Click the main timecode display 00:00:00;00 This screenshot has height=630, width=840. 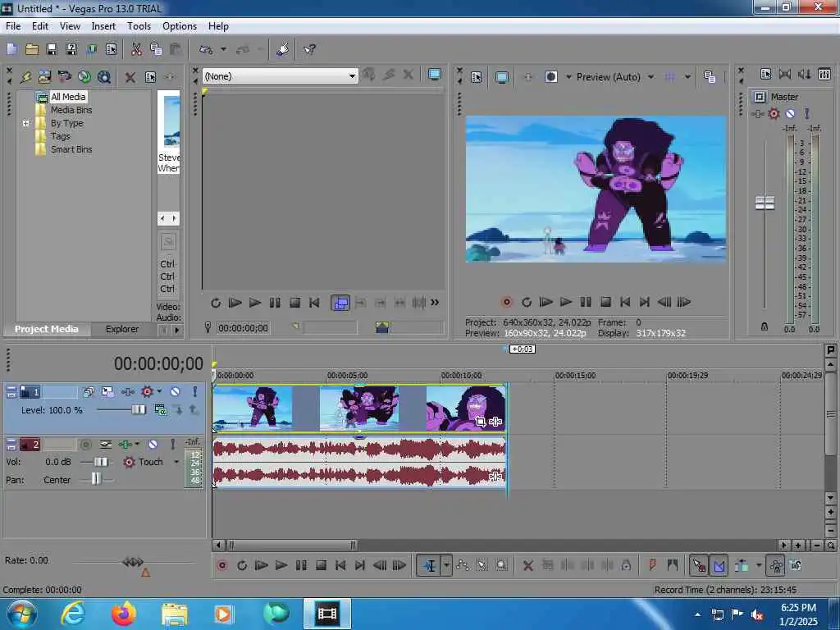158,363
